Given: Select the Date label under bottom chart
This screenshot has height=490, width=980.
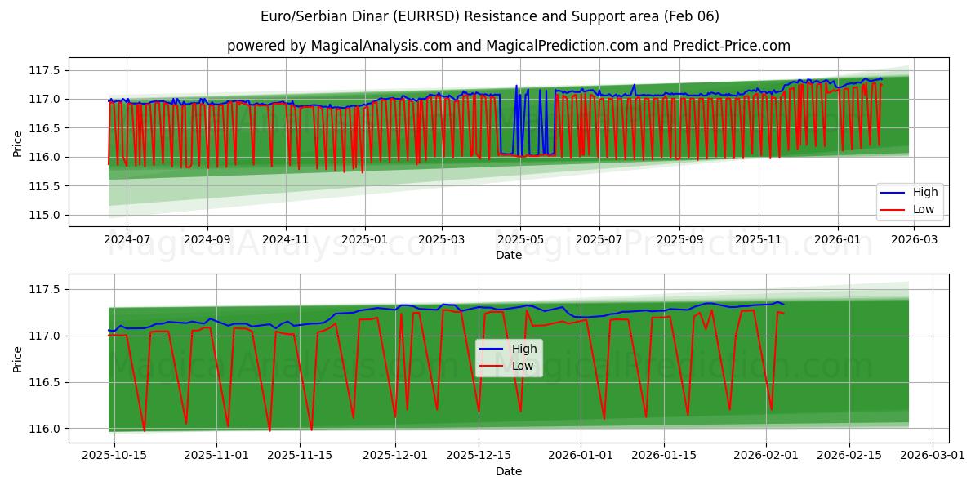Looking at the screenshot, I should pyautogui.click(x=508, y=471).
